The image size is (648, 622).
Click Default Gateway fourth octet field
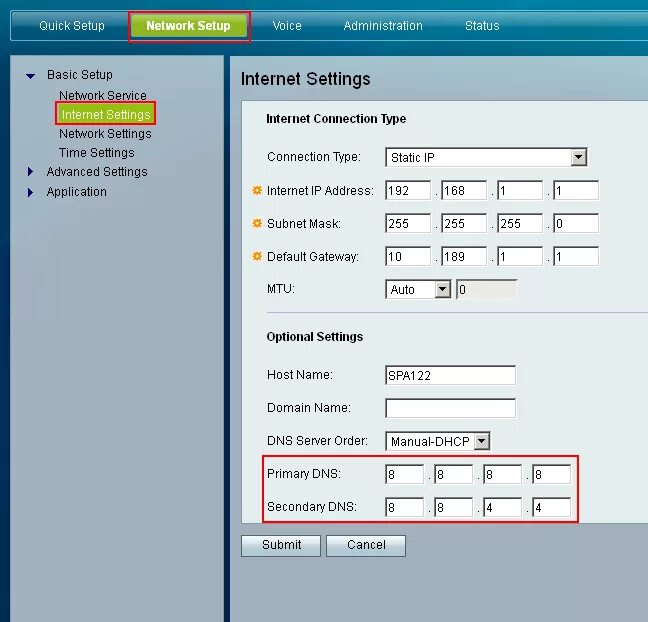coord(576,256)
